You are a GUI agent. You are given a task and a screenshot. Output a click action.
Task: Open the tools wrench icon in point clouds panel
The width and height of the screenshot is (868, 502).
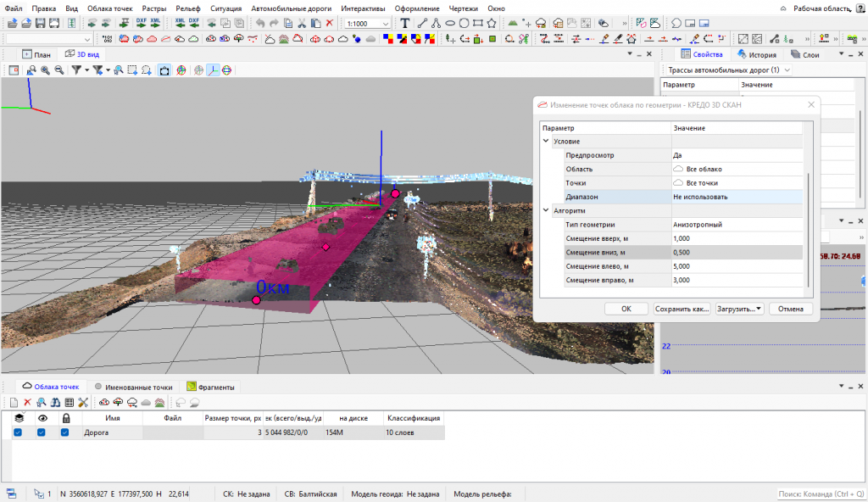click(81, 401)
